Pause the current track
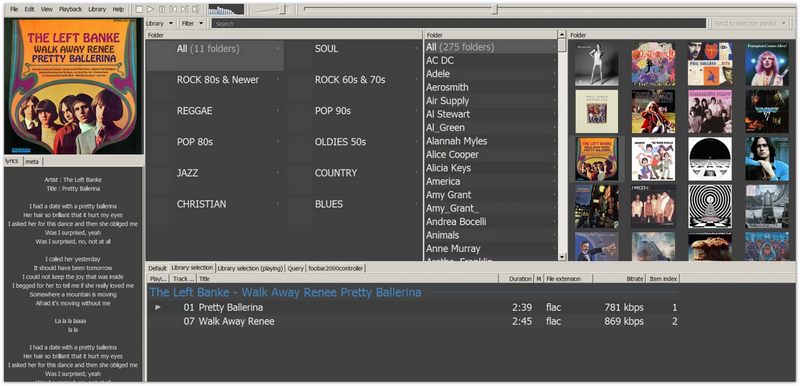The image size is (800, 386). pos(162,9)
